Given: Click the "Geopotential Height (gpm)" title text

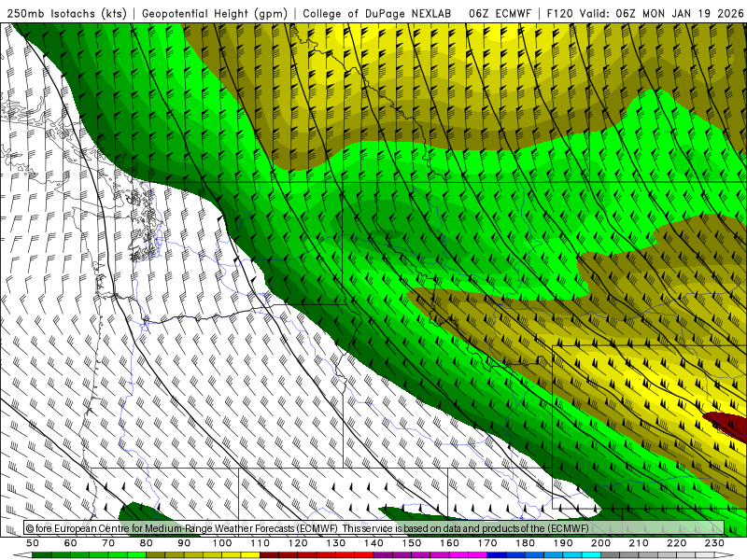Looking at the screenshot, I should [215, 14].
